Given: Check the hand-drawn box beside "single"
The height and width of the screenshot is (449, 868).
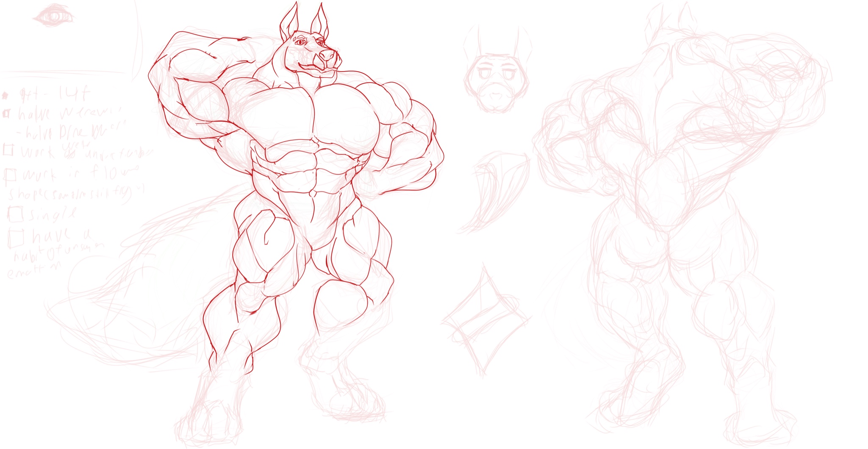Looking at the screenshot, I should click(x=16, y=214).
